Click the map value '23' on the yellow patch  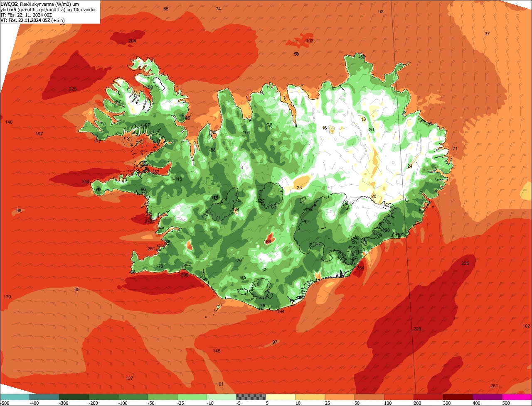[x=299, y=188]
